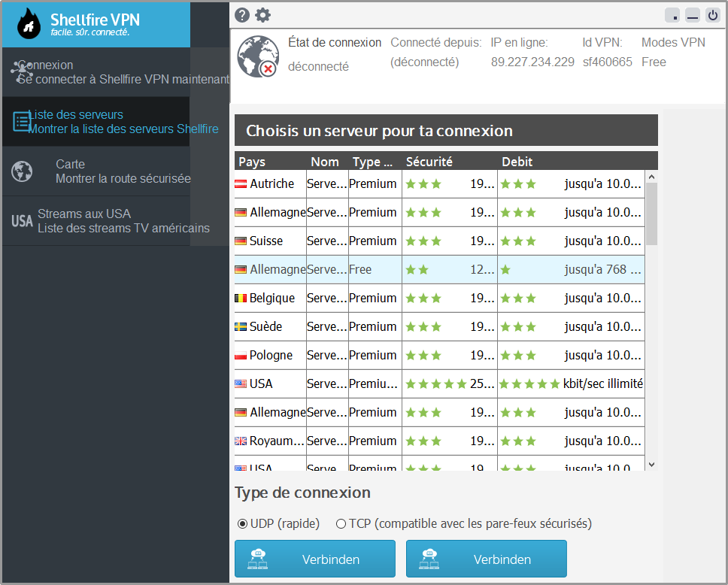Open the help question mark icon

pos(242,15)
